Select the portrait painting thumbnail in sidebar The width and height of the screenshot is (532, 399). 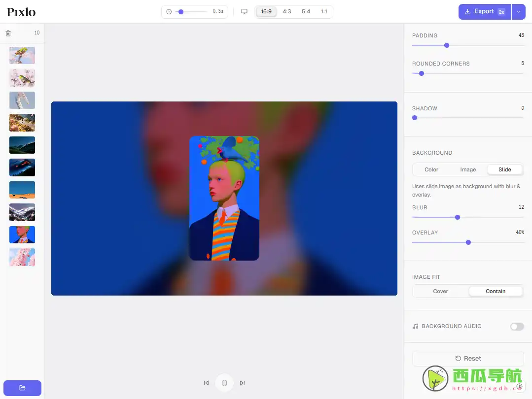[22, 234]
